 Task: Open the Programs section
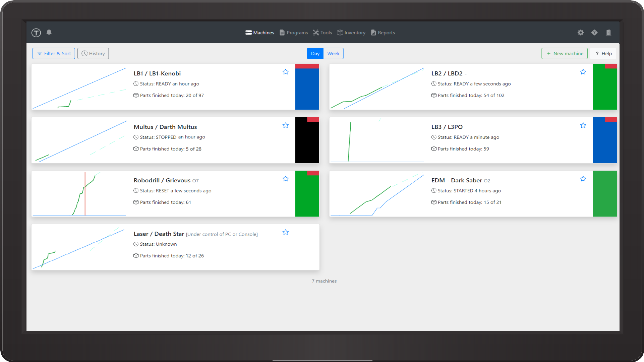tap(294, 32)
